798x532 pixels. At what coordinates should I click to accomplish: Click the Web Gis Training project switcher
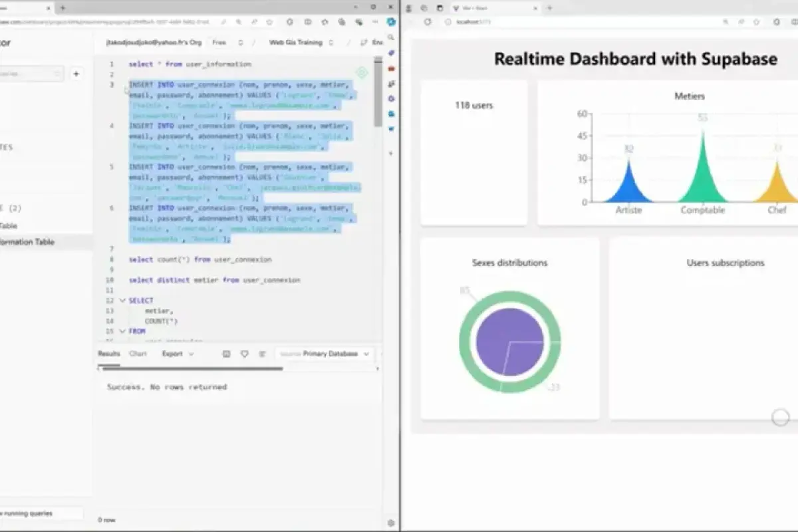pyautogui.click(x=296, y=42)
